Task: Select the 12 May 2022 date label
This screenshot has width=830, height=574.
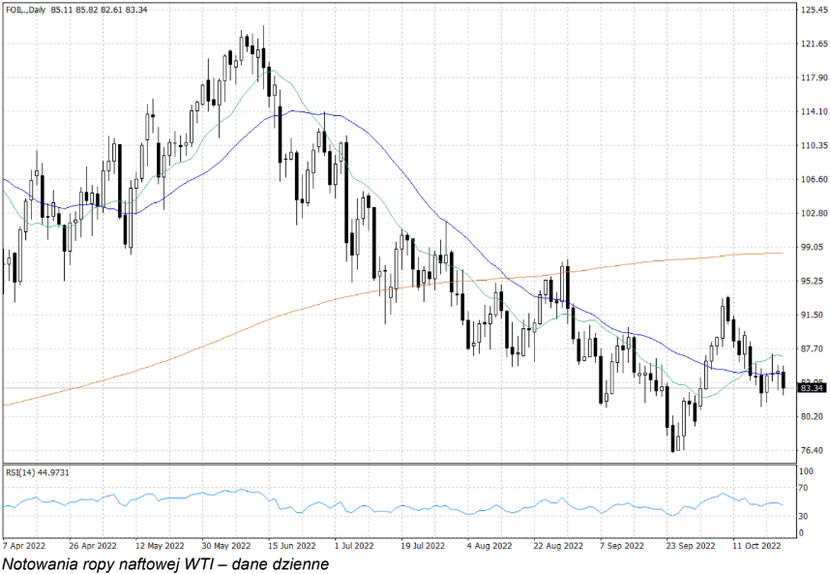Action: click(x=158, y=546)
